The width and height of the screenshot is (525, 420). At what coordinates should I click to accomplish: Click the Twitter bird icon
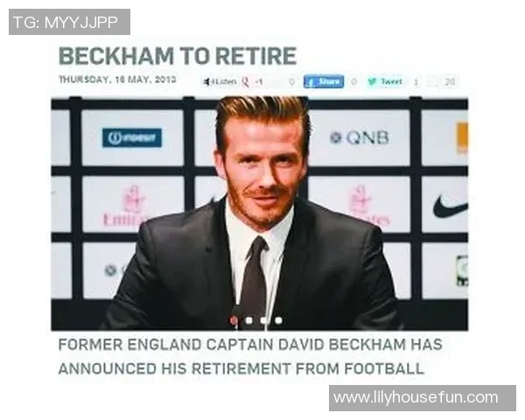coord(372,81)
